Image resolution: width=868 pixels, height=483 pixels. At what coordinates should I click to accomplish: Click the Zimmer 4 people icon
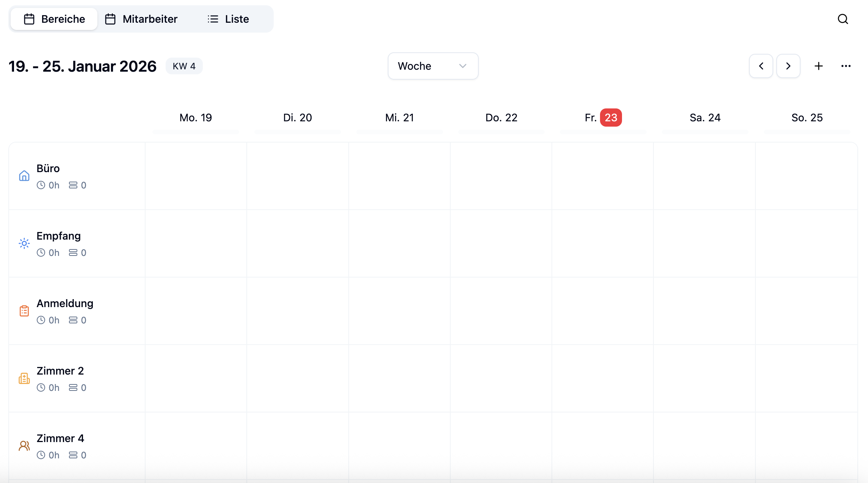click(24, 446)
